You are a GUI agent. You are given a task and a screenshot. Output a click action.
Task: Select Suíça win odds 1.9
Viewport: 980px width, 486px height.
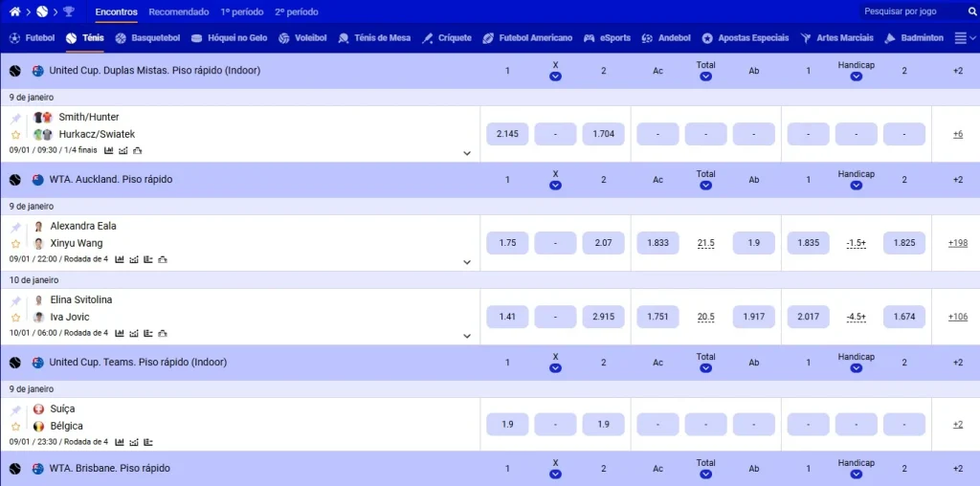tap(507, 424)
